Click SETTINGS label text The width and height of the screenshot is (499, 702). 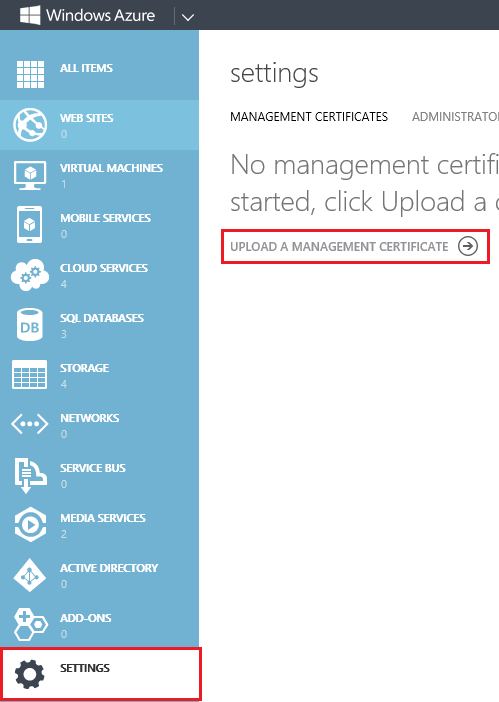click(85, 668)
